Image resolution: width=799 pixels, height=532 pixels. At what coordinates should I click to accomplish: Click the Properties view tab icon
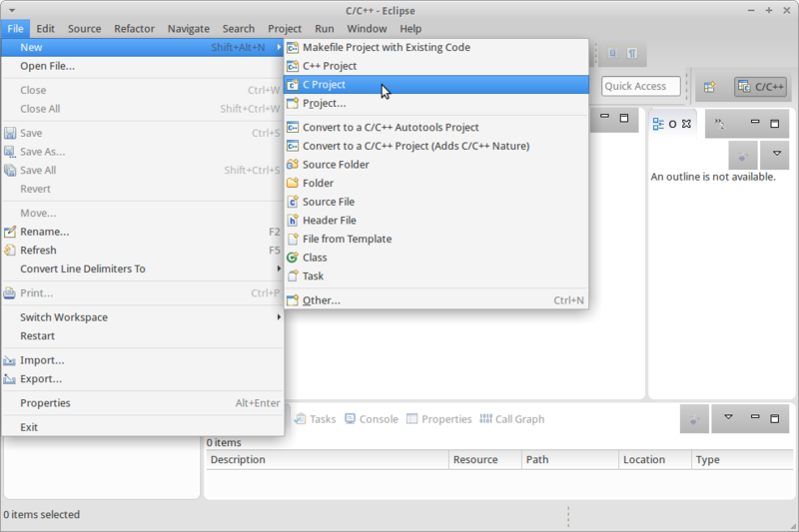pyautogui.click(x=411, y=419)
